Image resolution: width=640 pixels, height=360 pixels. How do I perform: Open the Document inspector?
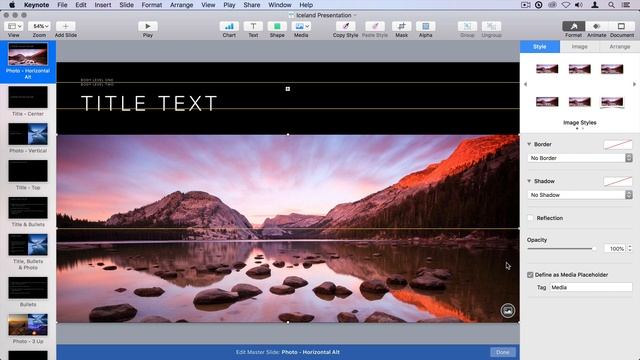(x=621, y=26)
